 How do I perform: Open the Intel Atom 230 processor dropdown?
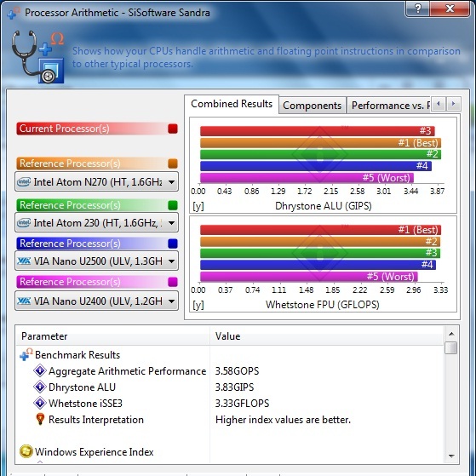[96, 223]
